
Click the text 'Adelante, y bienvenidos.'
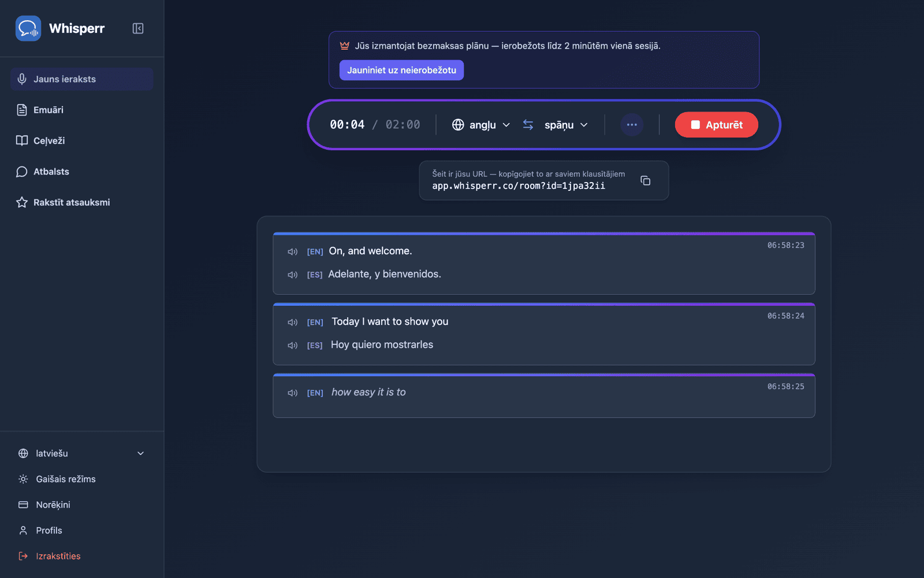pos(385,274)
